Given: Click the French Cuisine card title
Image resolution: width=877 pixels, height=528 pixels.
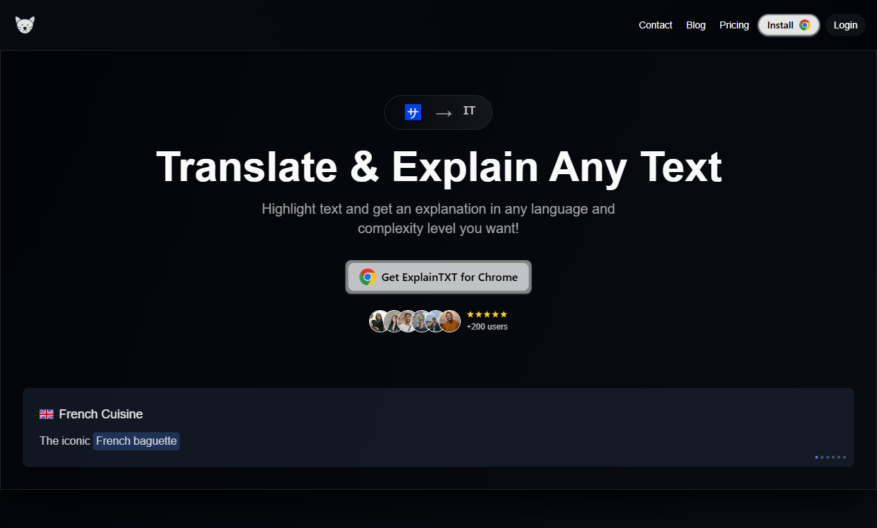Looking at the screenshot, I should coord(101,414).
